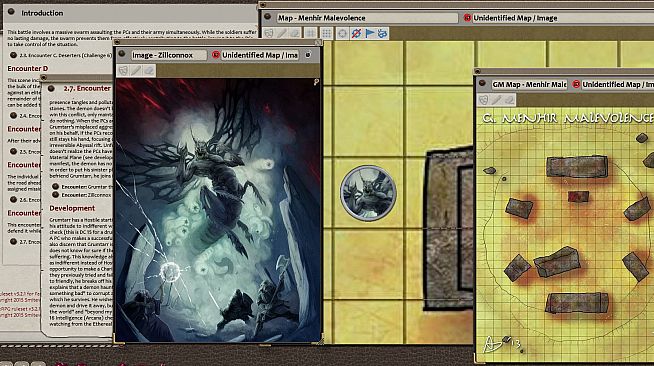Click the Development heading
The height and width of the screenshot is (366, 654).
72,208
